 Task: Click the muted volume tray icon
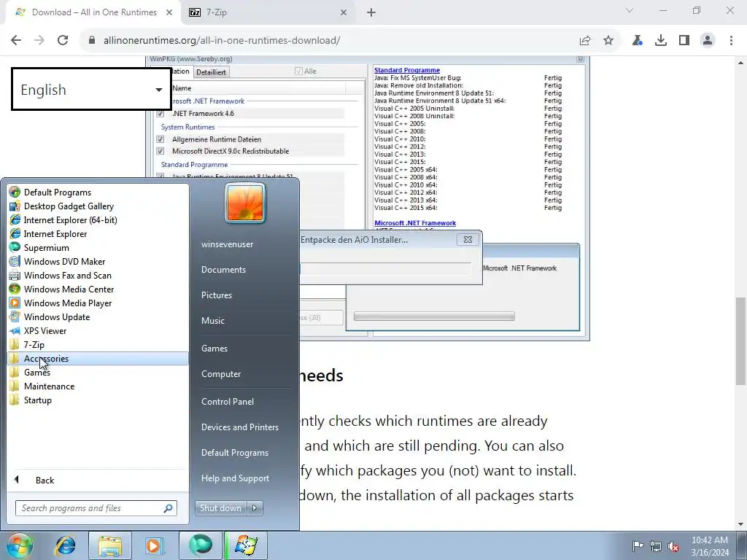pyautogui.click(x=673, y=546)
